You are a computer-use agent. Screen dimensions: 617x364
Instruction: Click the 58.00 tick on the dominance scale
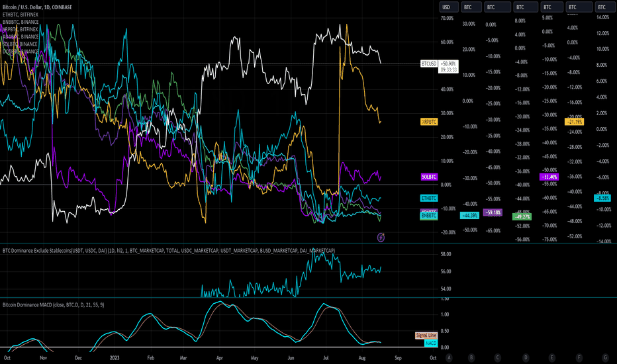pos(446,254)
